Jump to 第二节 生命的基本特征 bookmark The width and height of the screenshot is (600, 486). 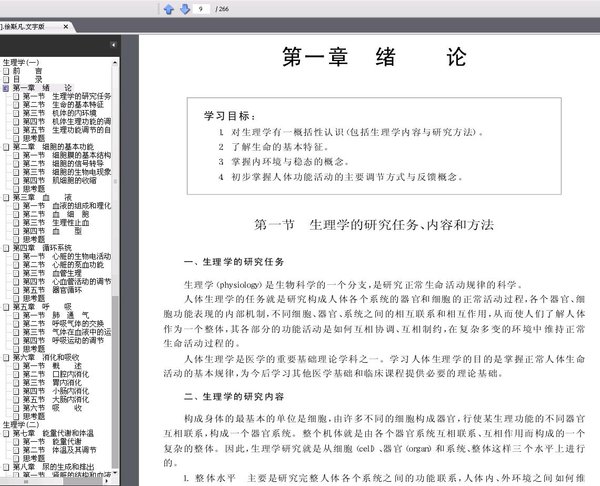coord(63,104)
